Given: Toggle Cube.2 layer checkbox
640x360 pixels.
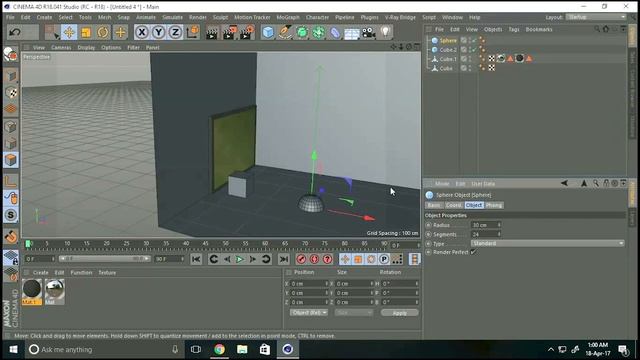Looking at the screenshot, I should tap(464, 50).
